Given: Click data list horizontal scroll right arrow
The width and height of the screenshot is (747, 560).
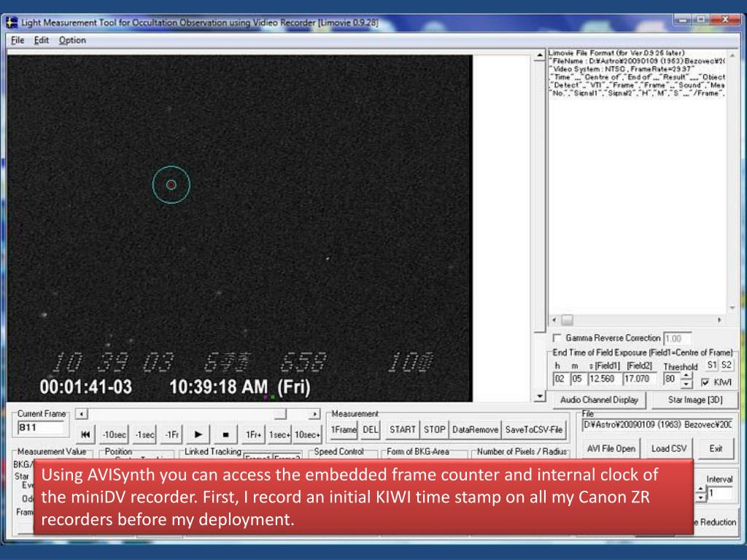Looking at the screenshot, I should click(719, 320).
